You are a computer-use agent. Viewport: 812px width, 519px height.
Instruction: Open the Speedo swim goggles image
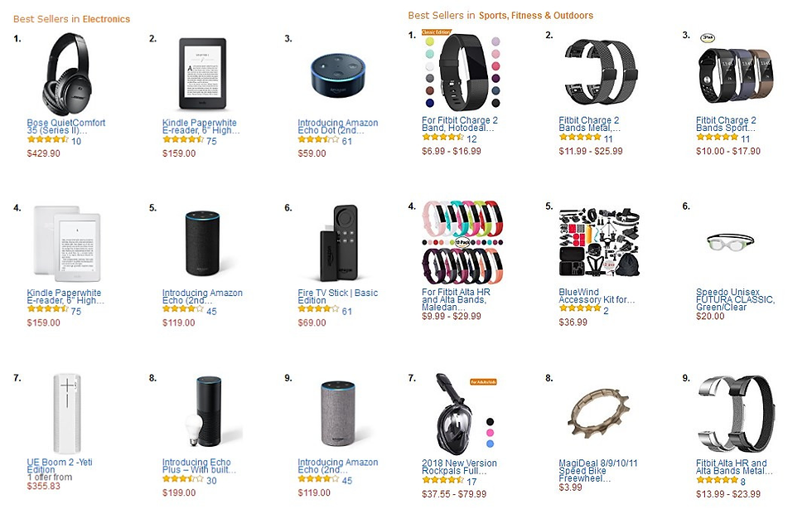pyautogui.click(x=729, y=242)
